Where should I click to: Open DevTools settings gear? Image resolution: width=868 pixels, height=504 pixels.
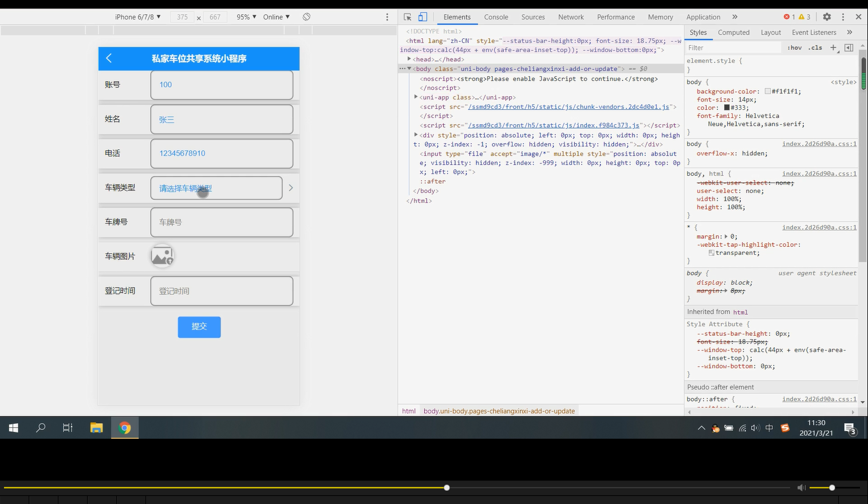pos(827,17)
